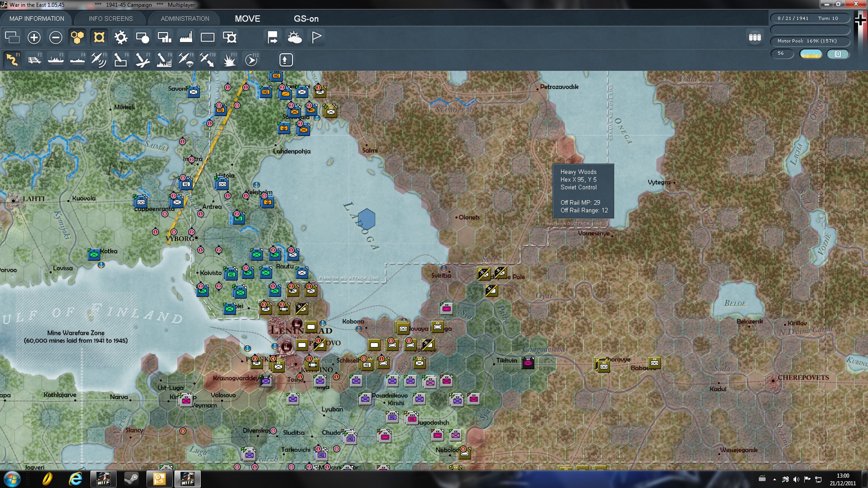Open Steam from the taskbar
This screenshot has height=488, width=868.
pyautogui.click(x=131, y=479)
